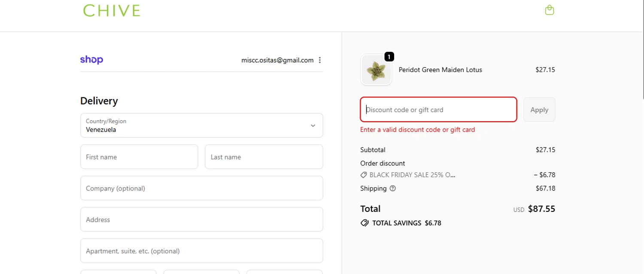Click the quantity badge on product thumbnail
The image size is (644, 274).
(x=389, y=57)
